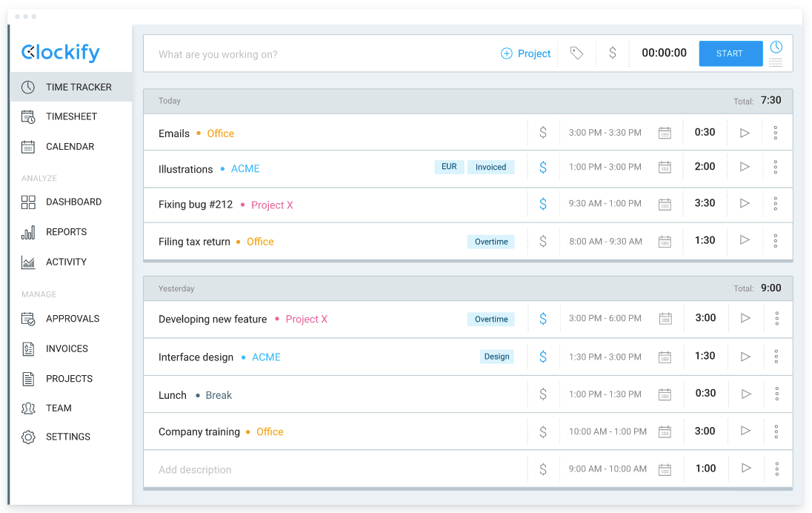Disable billable on Illustrations entry
This screenshot has width=812, height=513.
543,168
